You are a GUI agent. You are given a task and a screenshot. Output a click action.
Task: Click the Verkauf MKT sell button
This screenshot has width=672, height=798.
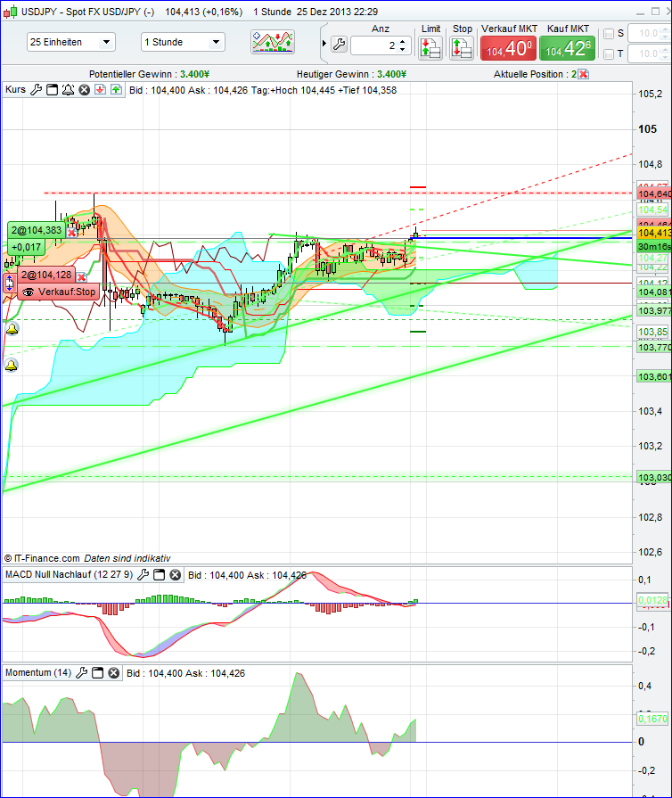[x=507, y=47]
